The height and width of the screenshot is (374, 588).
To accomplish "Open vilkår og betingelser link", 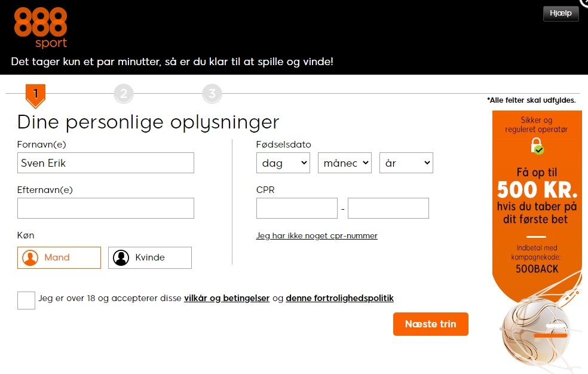I will click(226, 298).
